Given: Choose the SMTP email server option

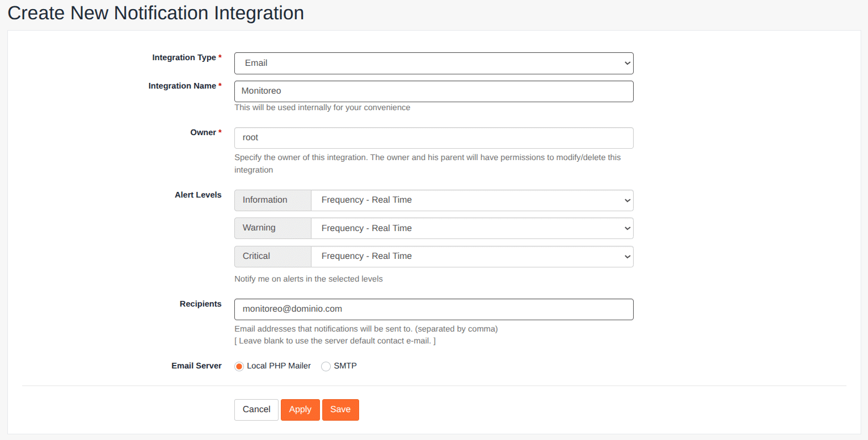Looking at the screenshot, I should 326,366.
